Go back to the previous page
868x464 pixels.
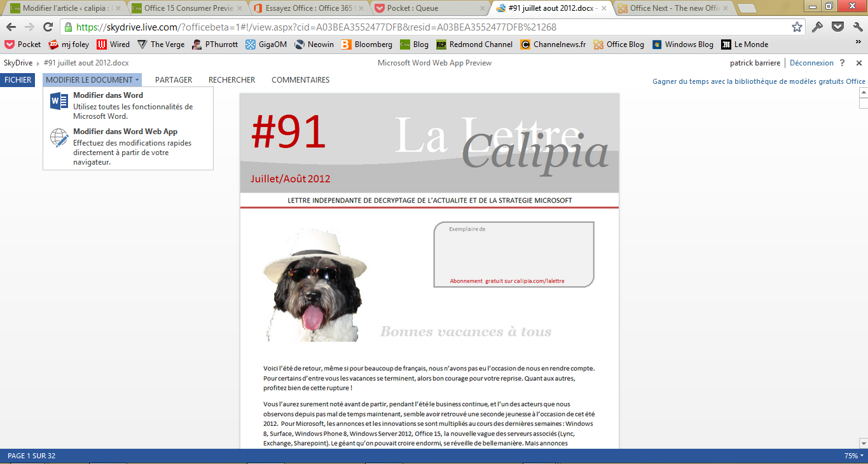click(x=11, y=27)
